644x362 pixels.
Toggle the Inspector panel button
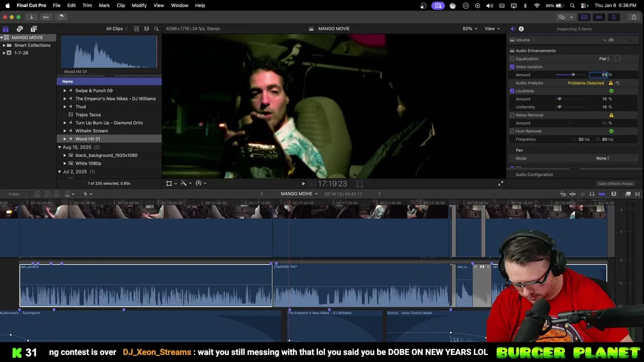click(613, 17)
